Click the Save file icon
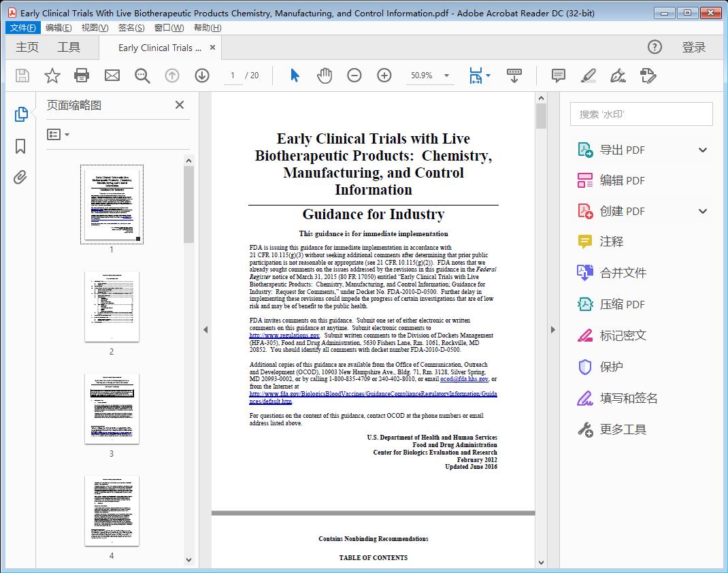 click(21, 76)
